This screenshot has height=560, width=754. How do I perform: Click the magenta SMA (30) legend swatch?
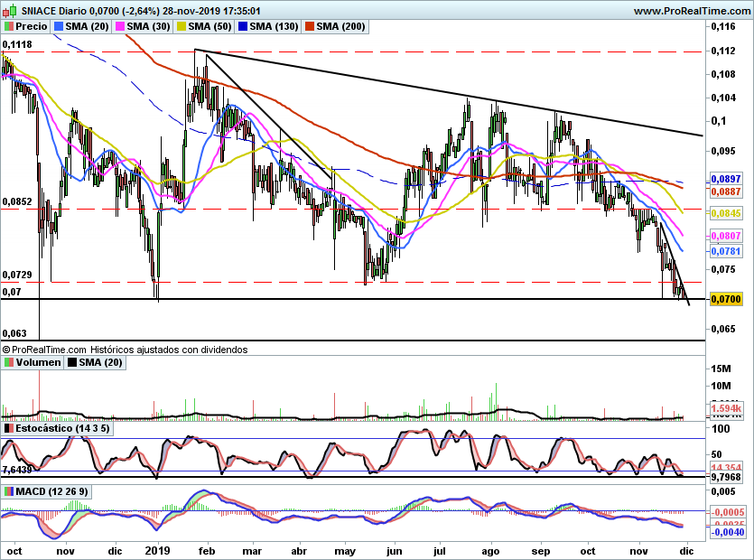coord(119,27)
